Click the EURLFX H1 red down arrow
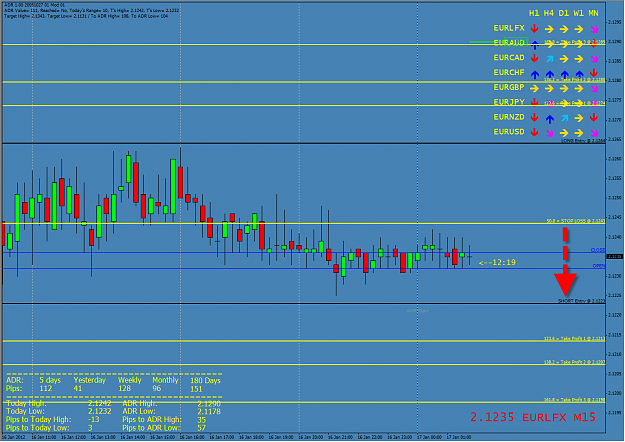Viewport: 625px width, 442px height. click(x=535, y=29)
